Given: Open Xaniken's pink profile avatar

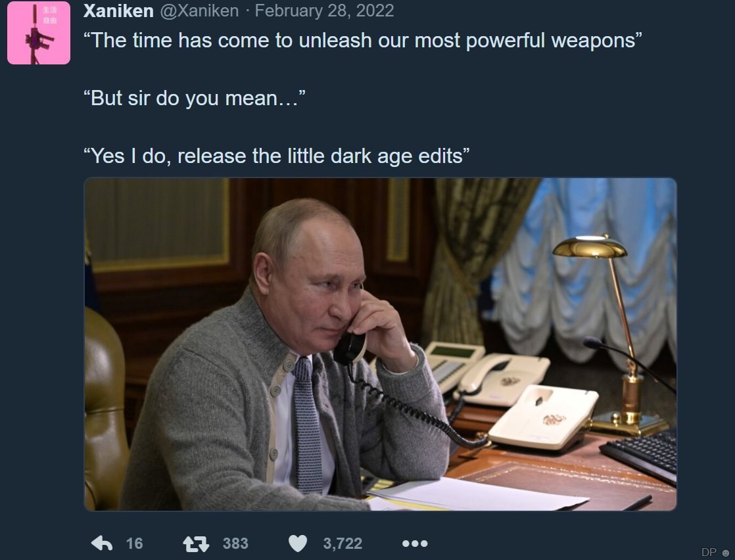Looking at the screenshot, I should (39, 33).
